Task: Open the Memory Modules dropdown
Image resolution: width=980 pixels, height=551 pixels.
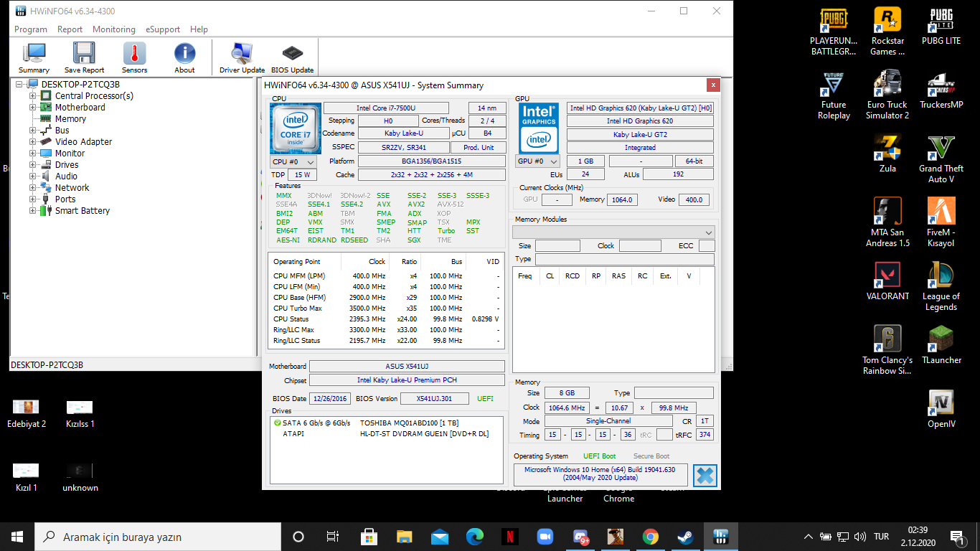Action: tap(613, 232)
